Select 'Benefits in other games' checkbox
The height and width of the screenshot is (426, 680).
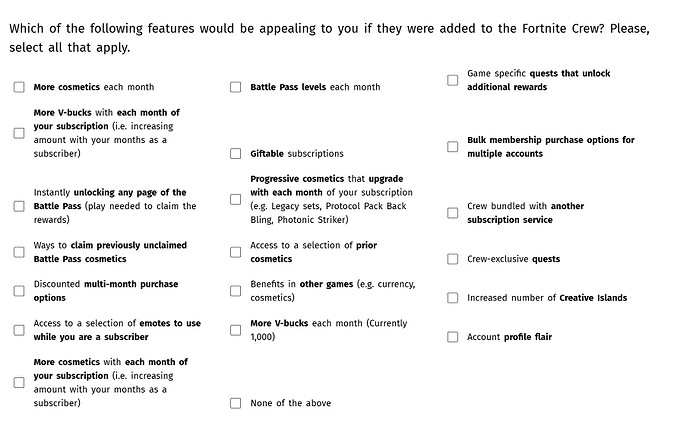pyautogui.click(x=236, y=291)
